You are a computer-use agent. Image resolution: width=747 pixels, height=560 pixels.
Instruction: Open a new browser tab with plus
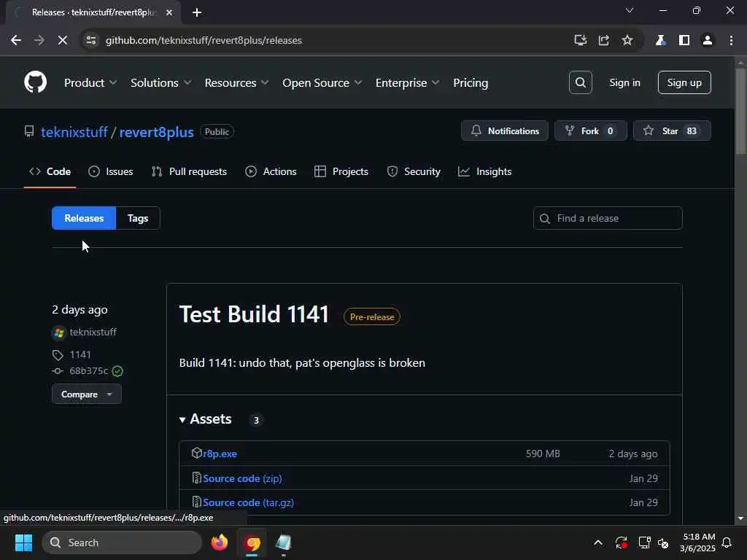click(x=197, y=12)
